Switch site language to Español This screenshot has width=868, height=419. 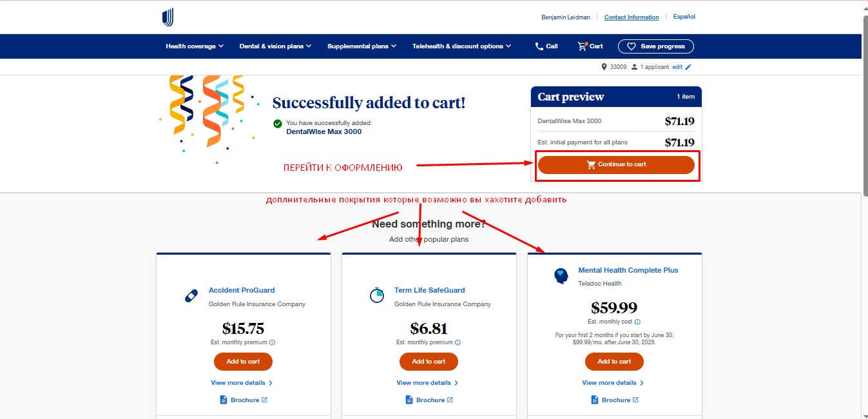[684, 17]
